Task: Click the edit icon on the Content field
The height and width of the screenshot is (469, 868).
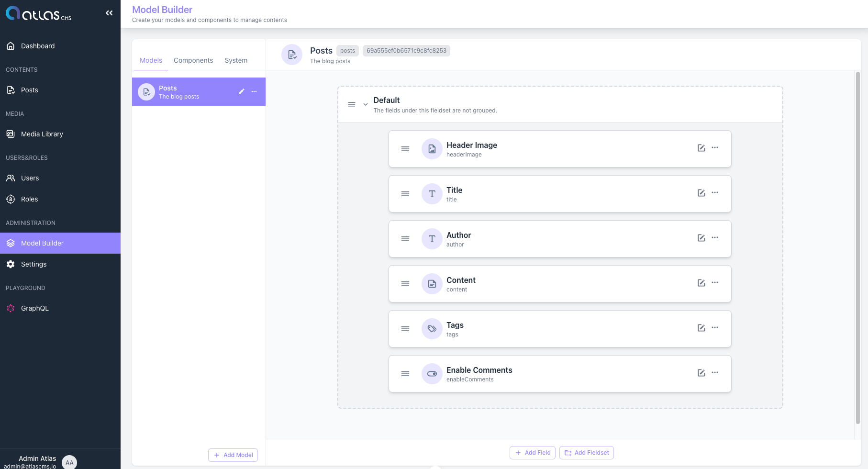Action: 701,282
